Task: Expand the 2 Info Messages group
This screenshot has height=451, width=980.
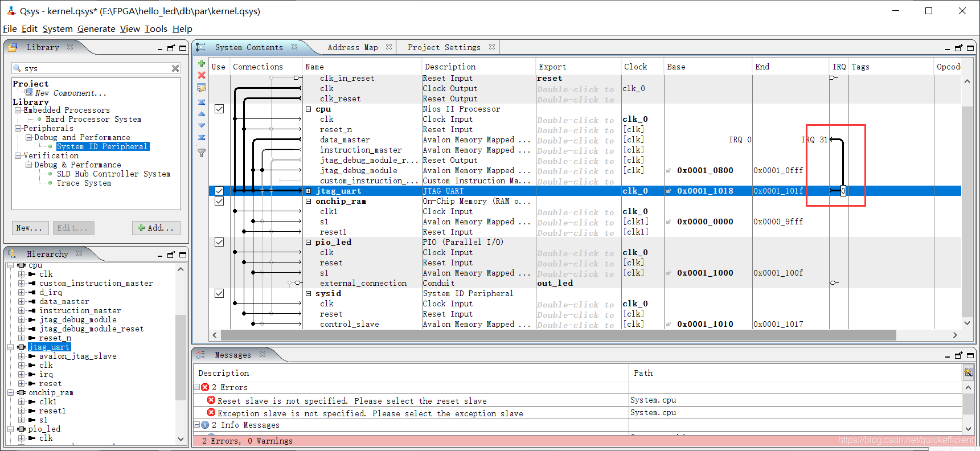Action: tap(197, 425)
